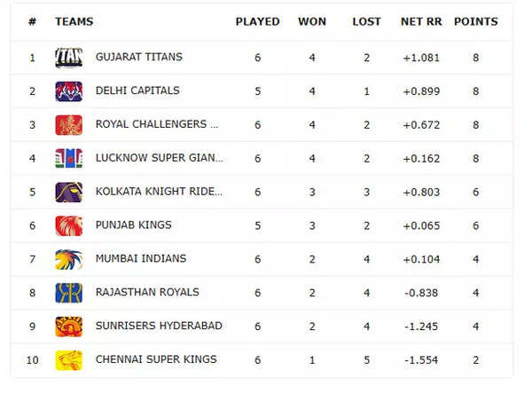Click the Rajasthan Royals team logo
This screenshot has height=394, width=532.
click(x=68, y=293)
